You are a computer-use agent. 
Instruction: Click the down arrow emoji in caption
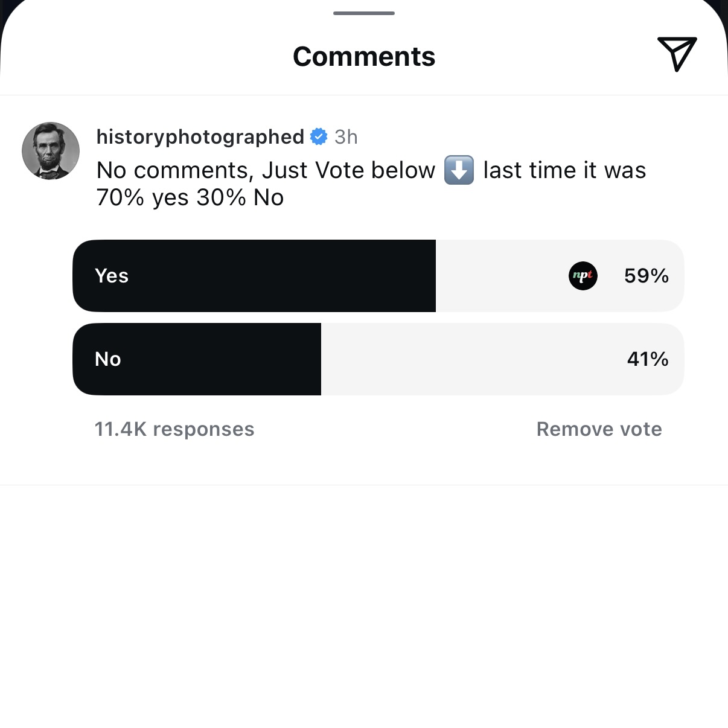(459, 170)
